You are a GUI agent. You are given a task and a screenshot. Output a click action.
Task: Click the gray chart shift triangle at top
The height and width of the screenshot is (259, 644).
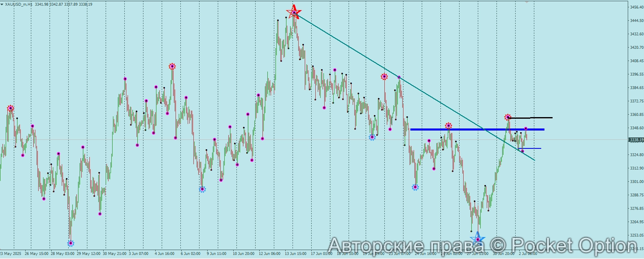click(527, 2)
